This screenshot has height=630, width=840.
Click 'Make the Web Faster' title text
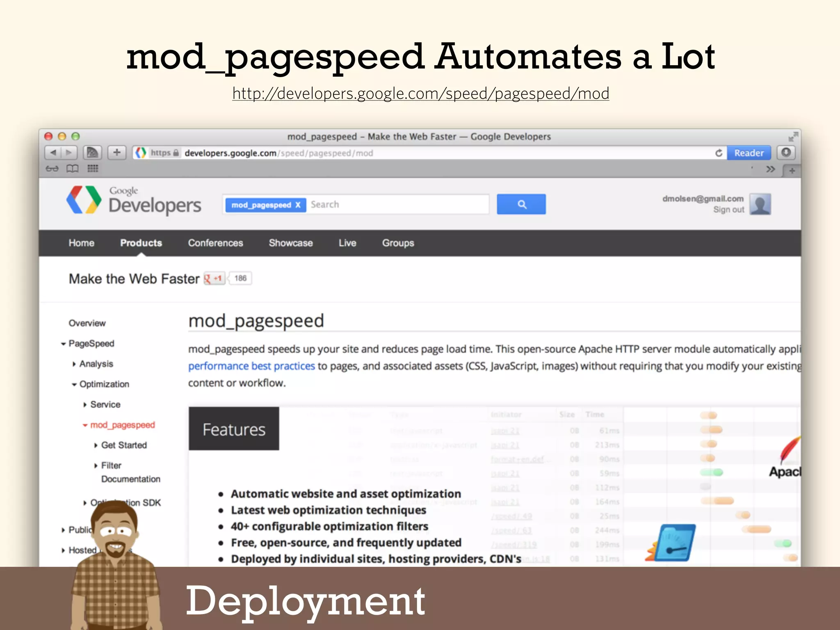134,279
